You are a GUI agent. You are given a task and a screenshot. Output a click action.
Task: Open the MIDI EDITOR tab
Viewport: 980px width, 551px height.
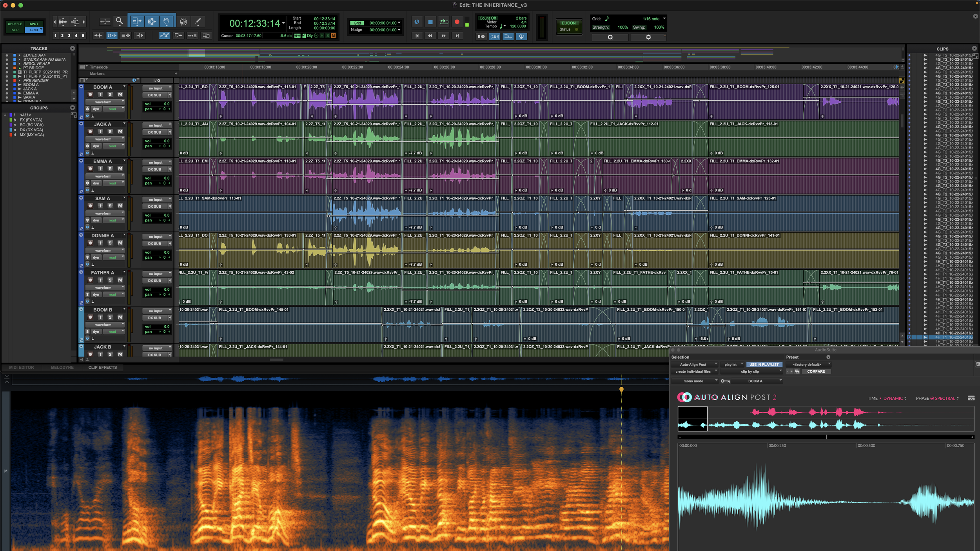click(22, 368)
